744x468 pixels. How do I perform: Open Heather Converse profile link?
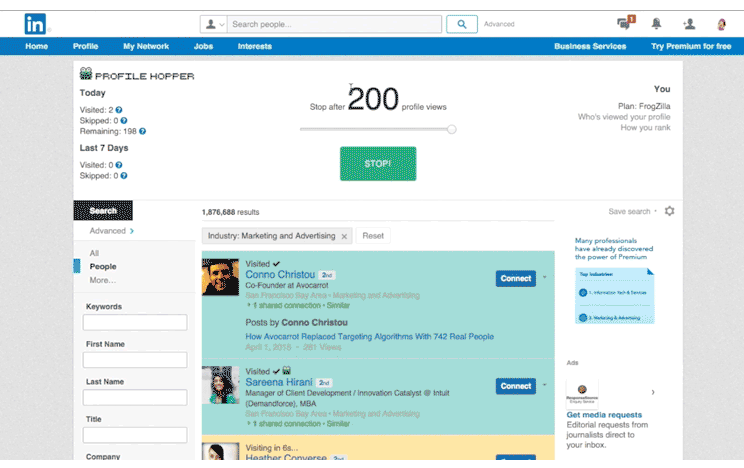click(x=286, y=458)
